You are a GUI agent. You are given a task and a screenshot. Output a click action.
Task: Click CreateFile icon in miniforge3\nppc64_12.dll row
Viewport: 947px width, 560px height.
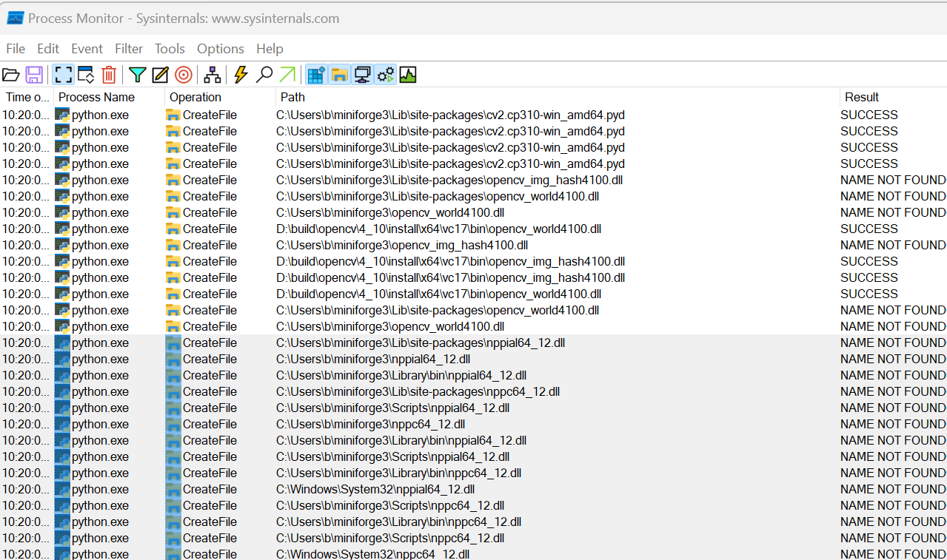(x=173, y=424)
